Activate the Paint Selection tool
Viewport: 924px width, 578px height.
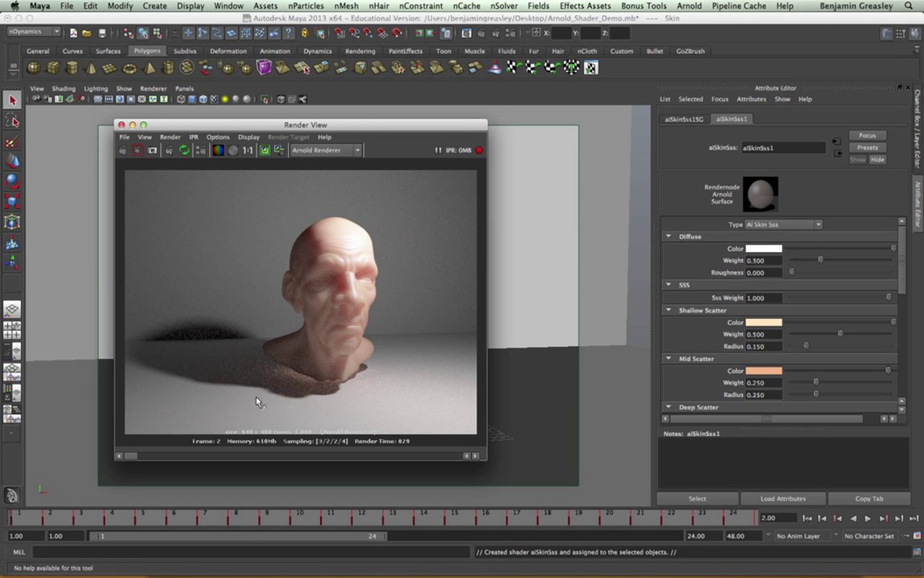pos(12,142)
